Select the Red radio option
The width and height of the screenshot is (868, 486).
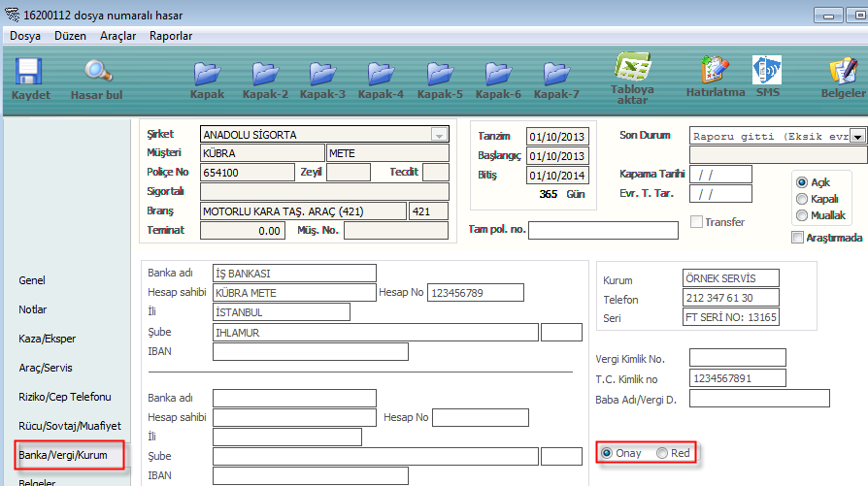pos(663,453)
